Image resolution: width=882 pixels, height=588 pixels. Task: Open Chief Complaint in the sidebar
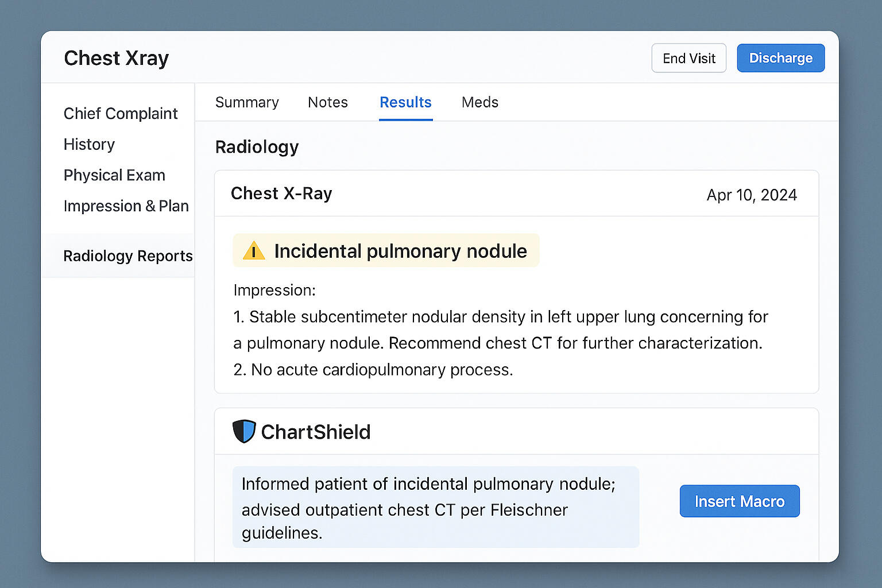pyautogui.click(x=121, y=114)
